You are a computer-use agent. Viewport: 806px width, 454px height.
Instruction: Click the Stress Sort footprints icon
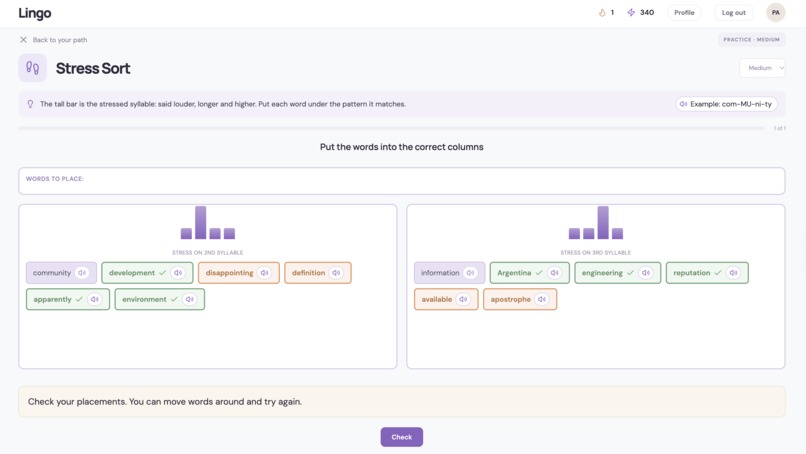coord(32,68)
